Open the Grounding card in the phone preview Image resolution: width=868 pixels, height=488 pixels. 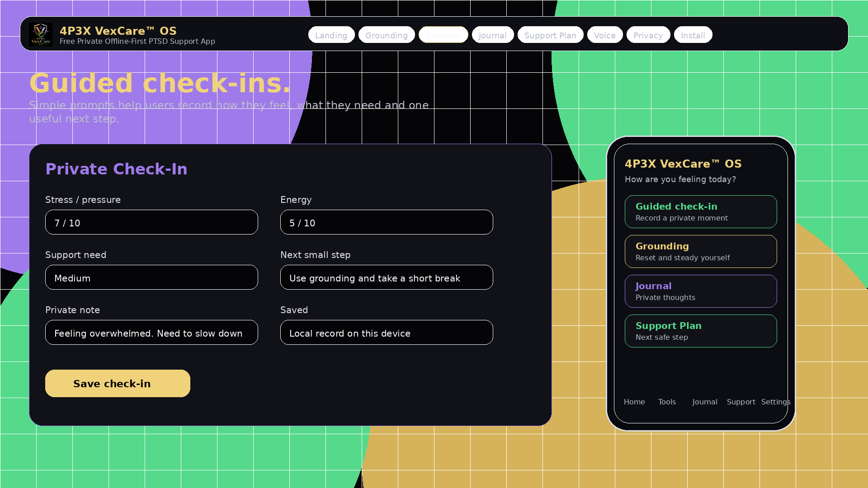[701, 251]
